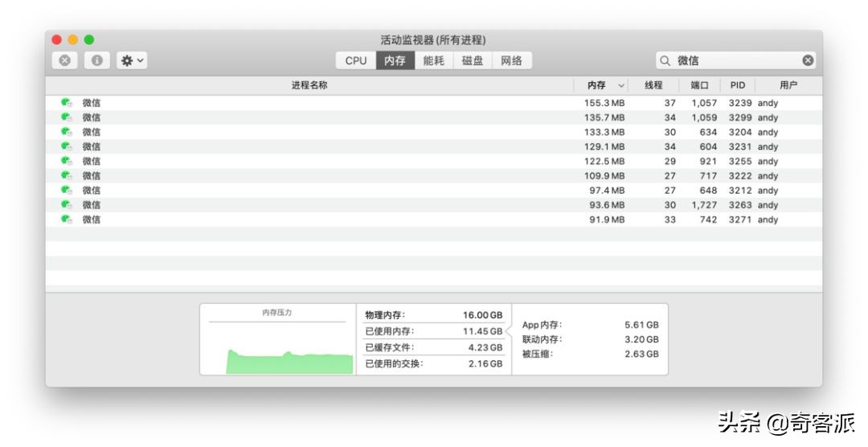Click the window title 活动监视器 (所有进程)

pyautogui.click(x=433, y=40)
